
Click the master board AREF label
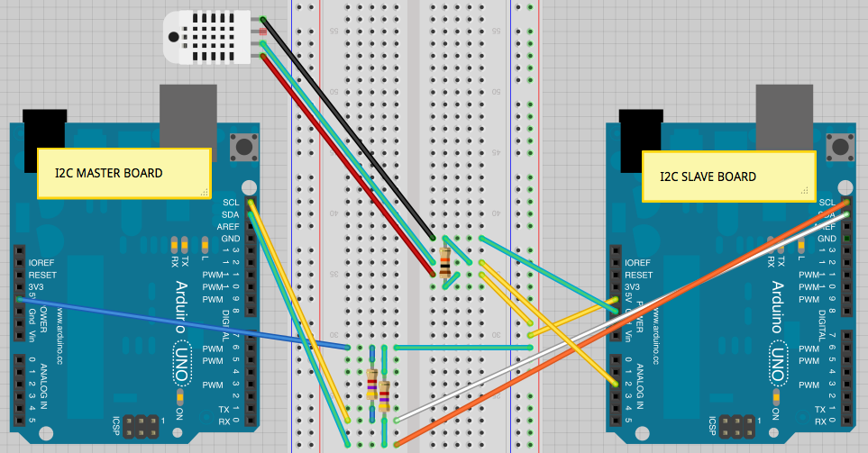pos(228,227)
